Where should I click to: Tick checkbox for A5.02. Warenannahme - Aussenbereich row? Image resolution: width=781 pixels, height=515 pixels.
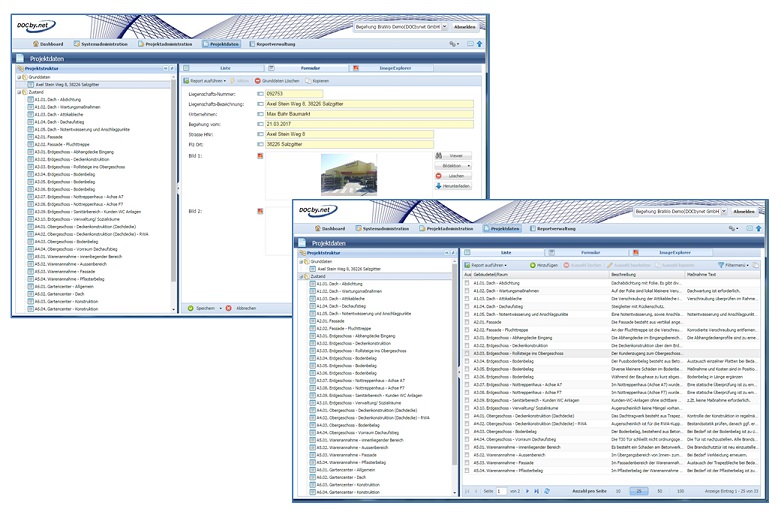[x=467, y=455]
